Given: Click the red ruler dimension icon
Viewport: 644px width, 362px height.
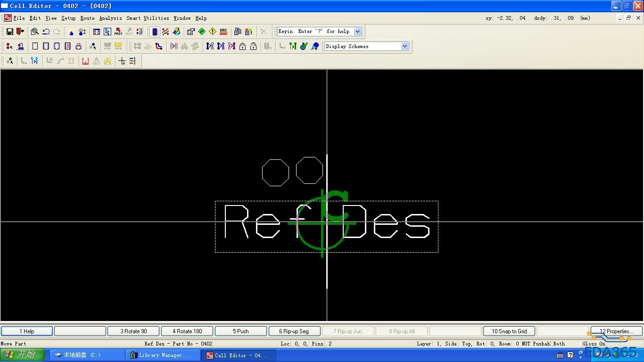Looking at the screenshot, I should tap(85, 61).
